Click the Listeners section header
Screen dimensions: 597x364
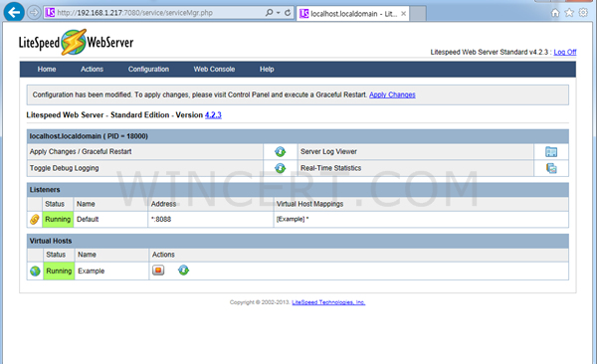click(x=298, y=190)
